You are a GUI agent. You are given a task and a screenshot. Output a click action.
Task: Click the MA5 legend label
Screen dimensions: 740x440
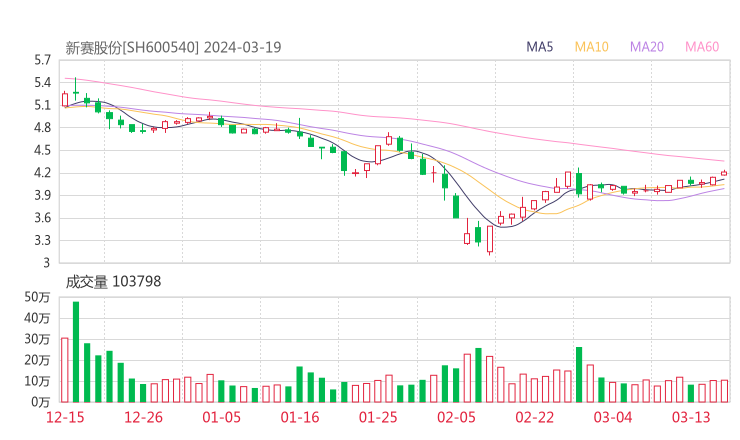click(x=539, y=47)
